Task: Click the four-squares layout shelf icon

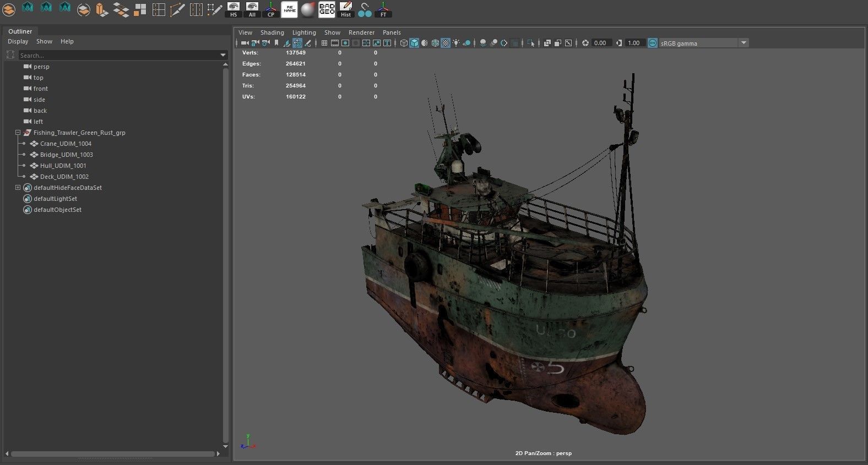Action: (x=140, y=9)
